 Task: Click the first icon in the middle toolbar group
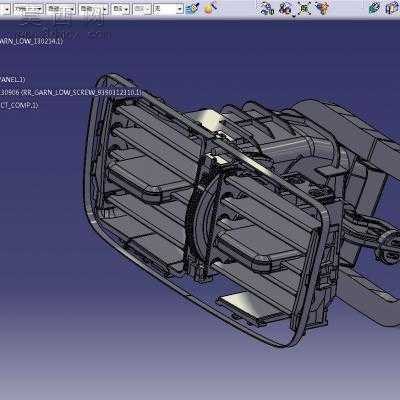pos(267,8)
